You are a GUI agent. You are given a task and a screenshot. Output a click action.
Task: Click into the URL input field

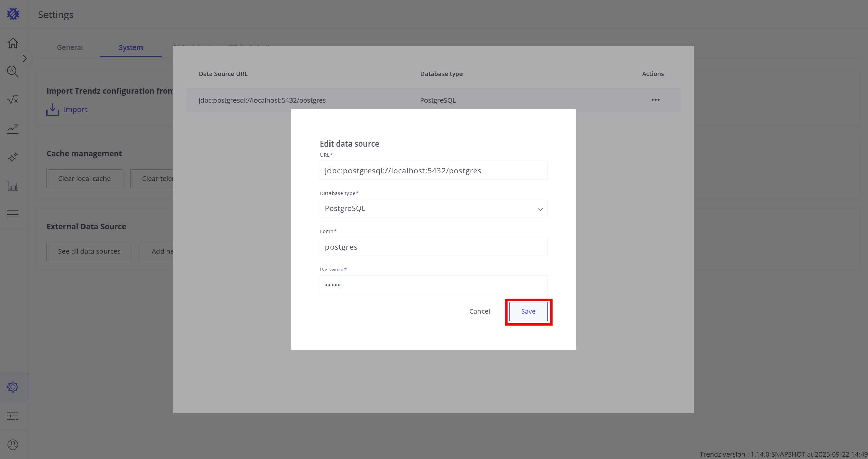(433, 171)
